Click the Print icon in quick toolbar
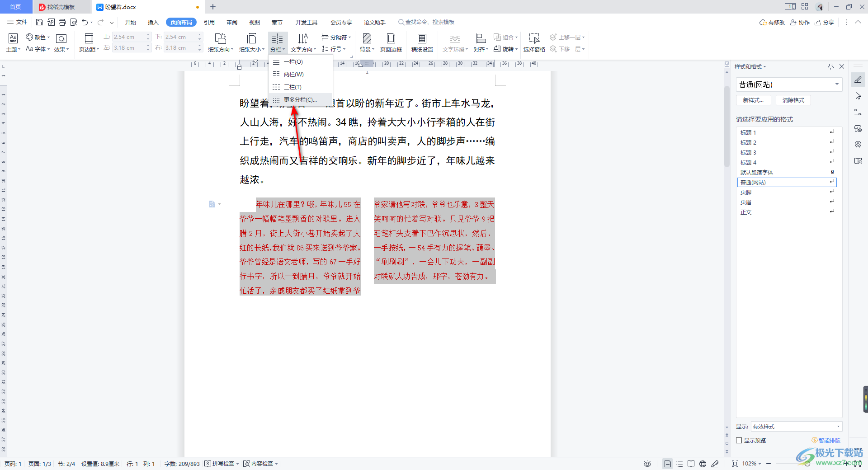Screen dimensions: 868x470 click(x=62, y=22)
